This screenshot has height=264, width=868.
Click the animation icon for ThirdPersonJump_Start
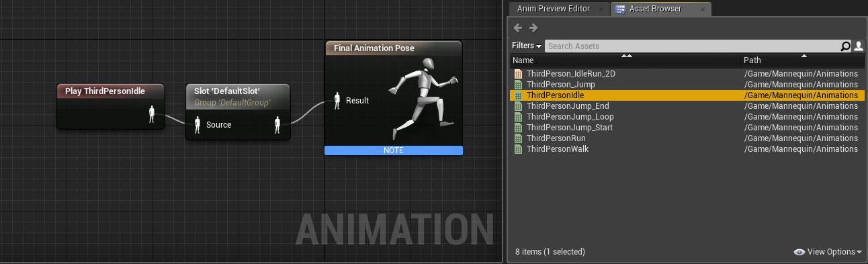pyautogui.click(x=518, y=128)
